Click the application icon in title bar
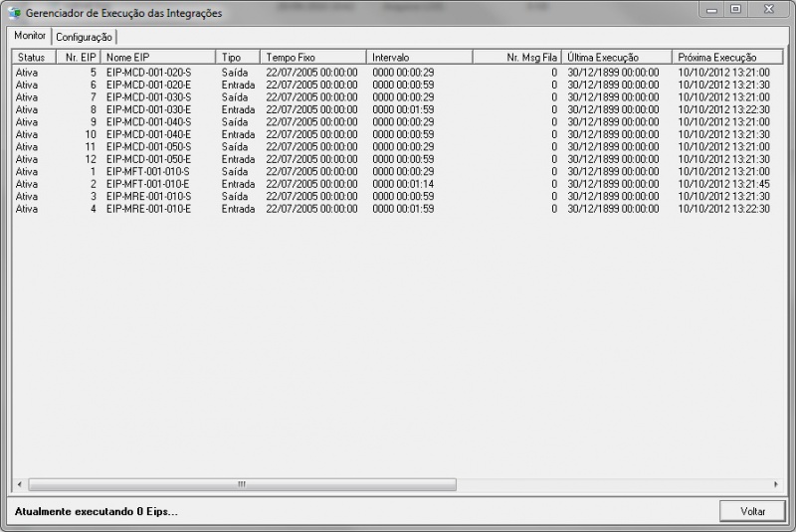 tap(14, 13)
